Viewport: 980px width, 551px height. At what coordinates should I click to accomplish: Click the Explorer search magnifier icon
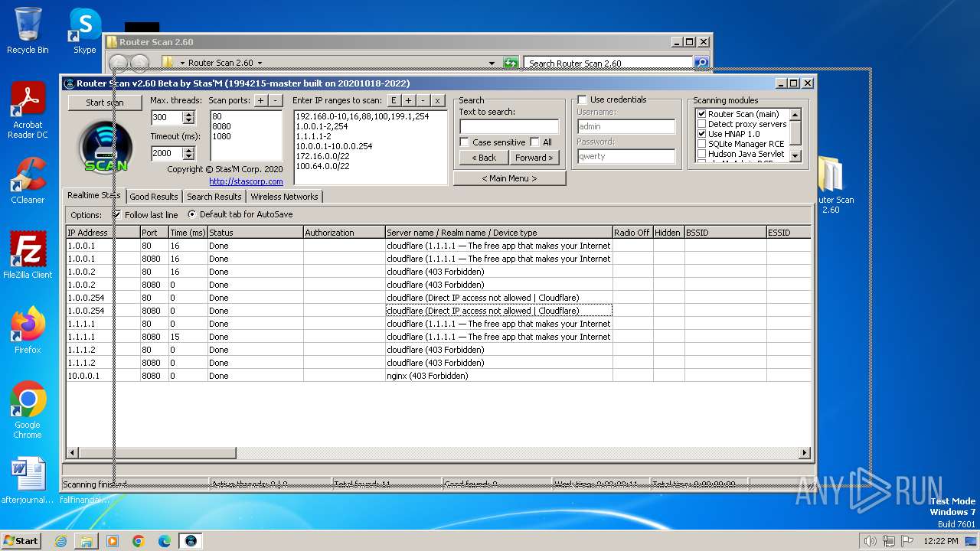(701, 63)
